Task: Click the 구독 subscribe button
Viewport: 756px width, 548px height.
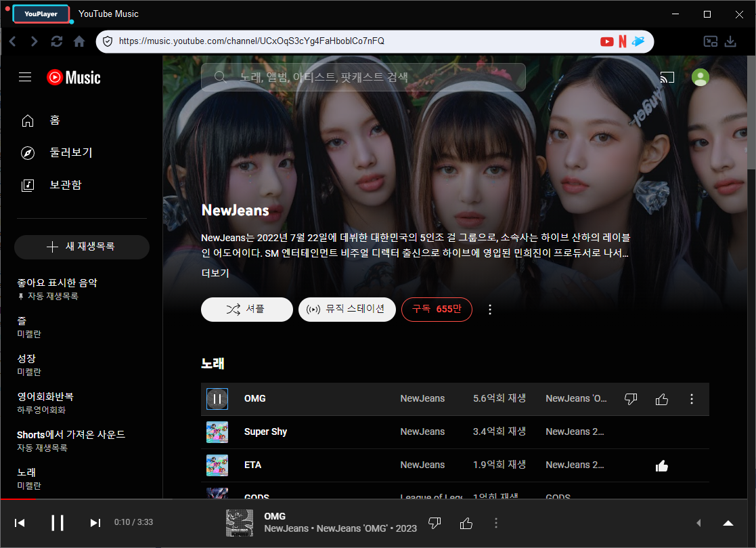Action: tap(437, 310)
